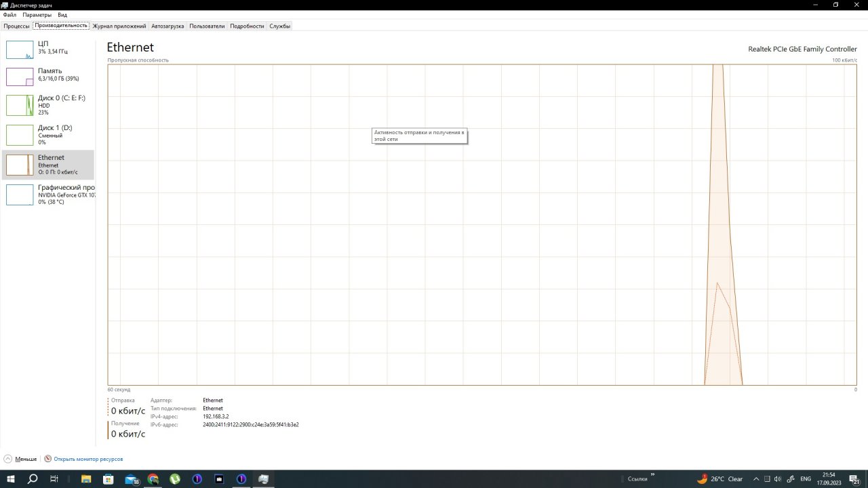Open the clock showing 21:54
This screenshot has width=868, height=488.
pos(828,479)
